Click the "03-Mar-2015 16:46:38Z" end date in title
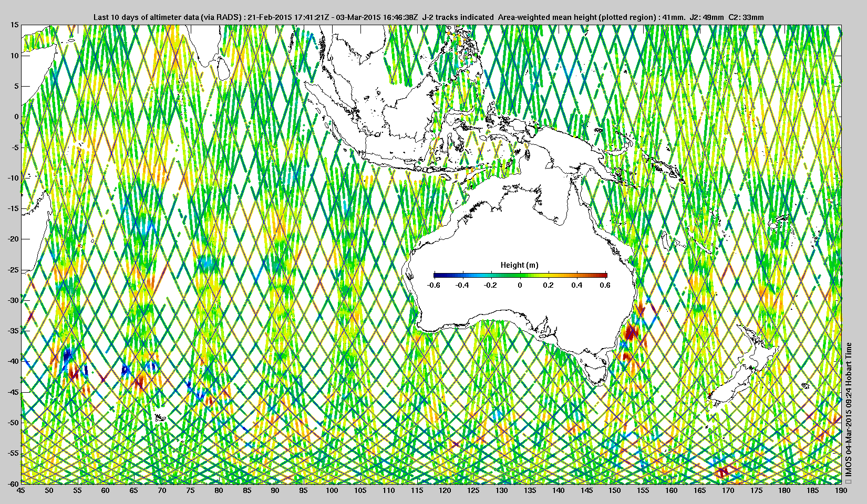867x504 pixels. coord(377,17)
